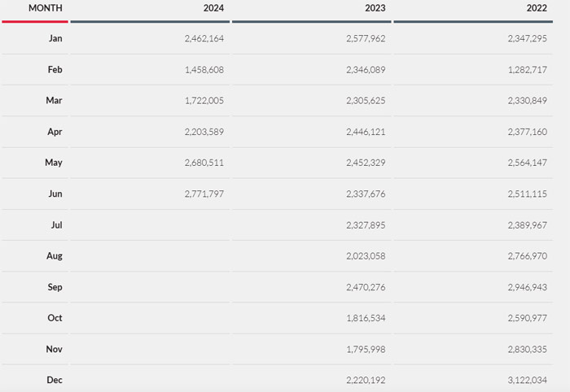This screenshot has height=392, width=570.
Task: Click the 2023 column header
Action: (375, 8)
